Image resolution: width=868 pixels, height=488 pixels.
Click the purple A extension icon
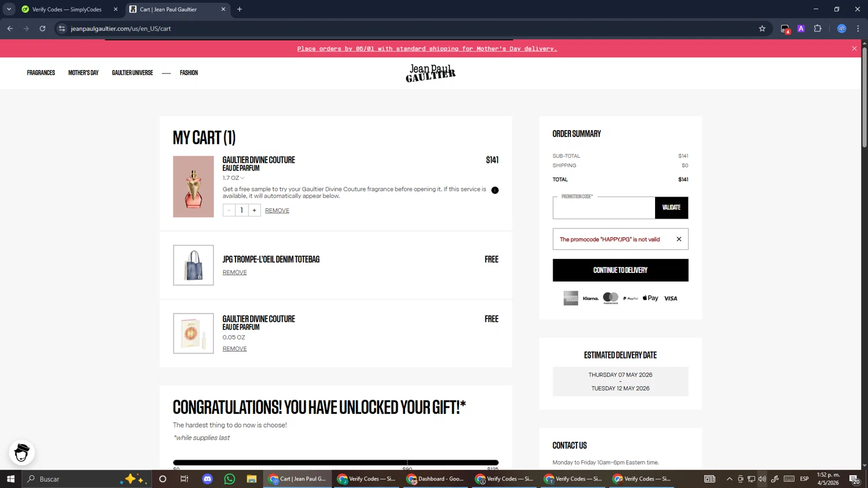pos(801,28)
